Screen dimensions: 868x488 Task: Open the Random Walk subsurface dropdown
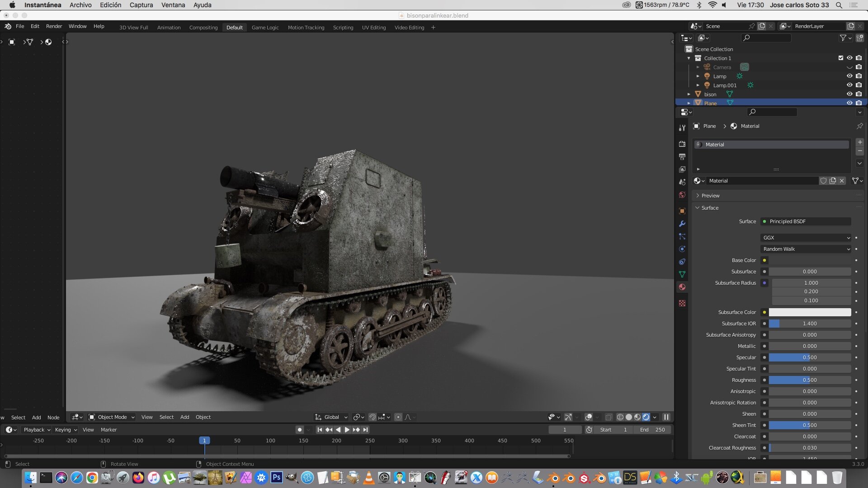tap(806, 249)
